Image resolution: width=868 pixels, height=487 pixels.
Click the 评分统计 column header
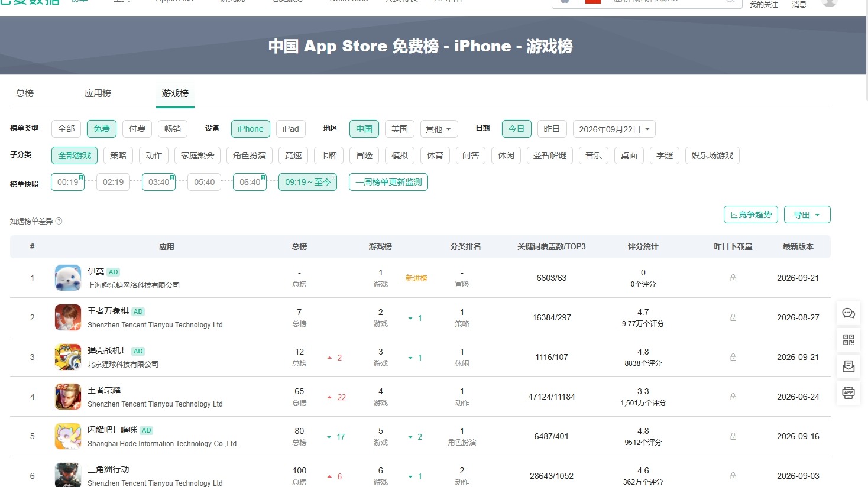pos(643,246)
